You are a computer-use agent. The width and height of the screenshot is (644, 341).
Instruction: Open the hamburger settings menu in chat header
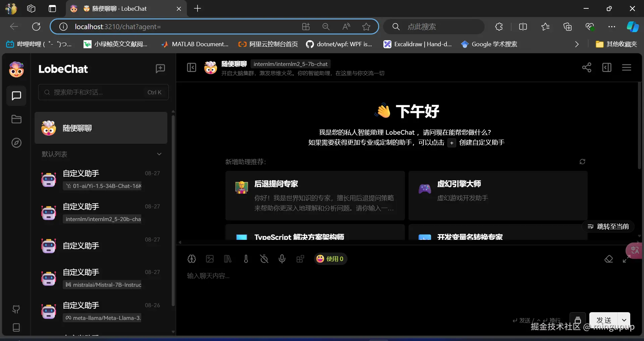click(627, 68)
